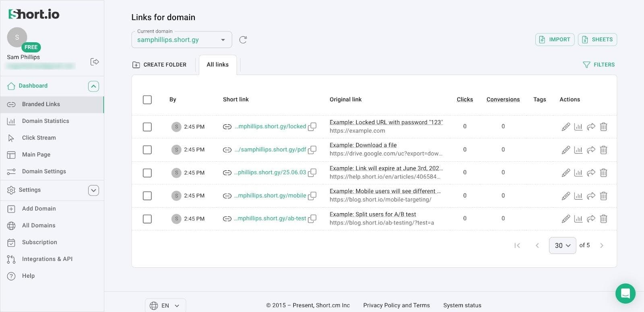Edit the 25.06.03 expiring link

click(x=566, y=173)
